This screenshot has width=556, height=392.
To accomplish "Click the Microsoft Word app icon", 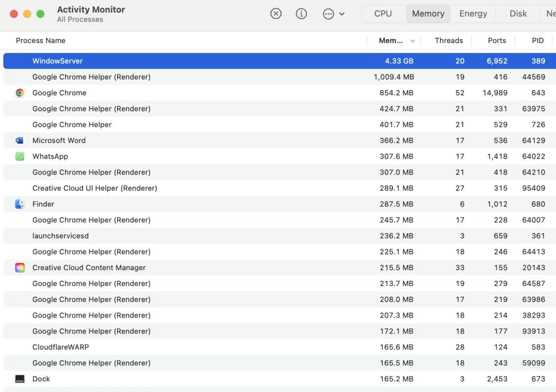I will (x=20, y=141).
